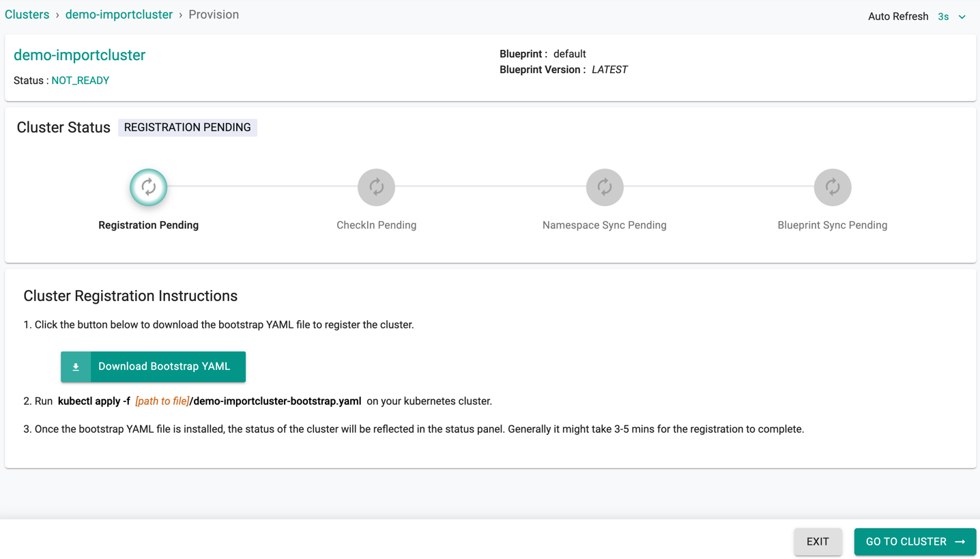This screenshot has height=559, width=980.
Task: Click the download arrow icon on Bootstrap button
Action: pyautogui.click(x=76, y=367)
